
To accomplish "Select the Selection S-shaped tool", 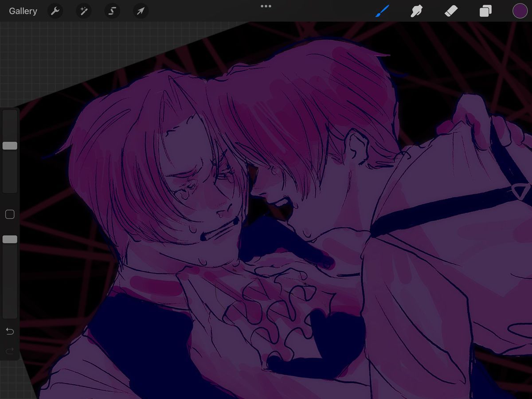I will 112,11.
